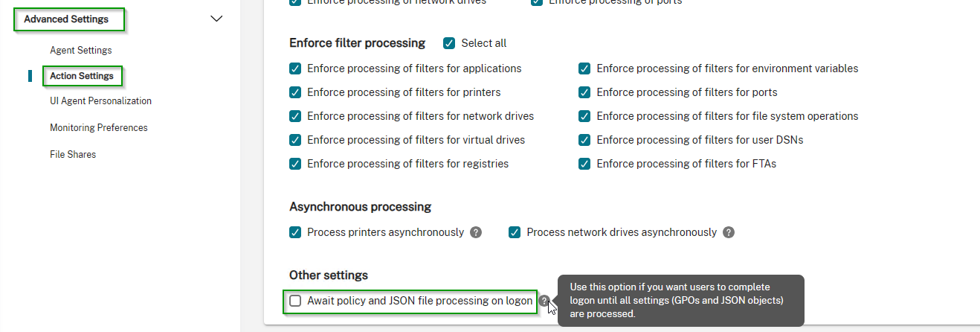Uncheck Enforce processing of filters for ports

(584, 92)
